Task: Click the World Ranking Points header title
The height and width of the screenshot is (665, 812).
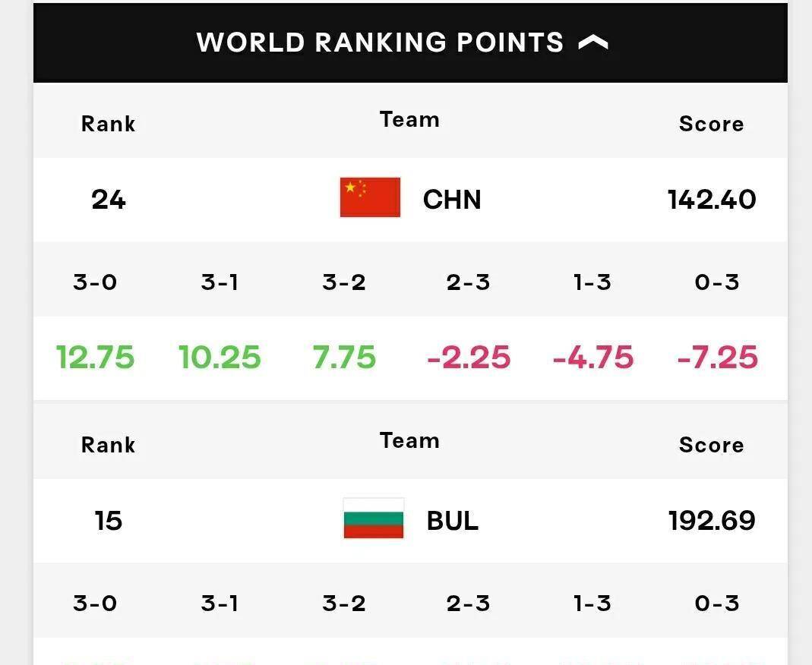Action: coord(380,43)
